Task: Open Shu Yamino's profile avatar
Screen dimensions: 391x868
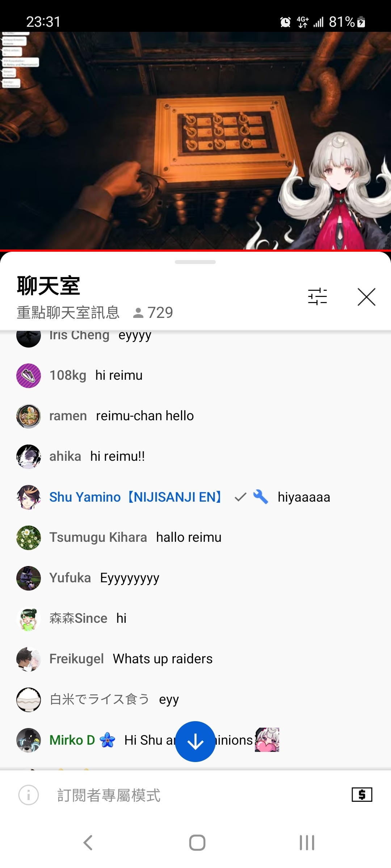Action: (29, 497)
